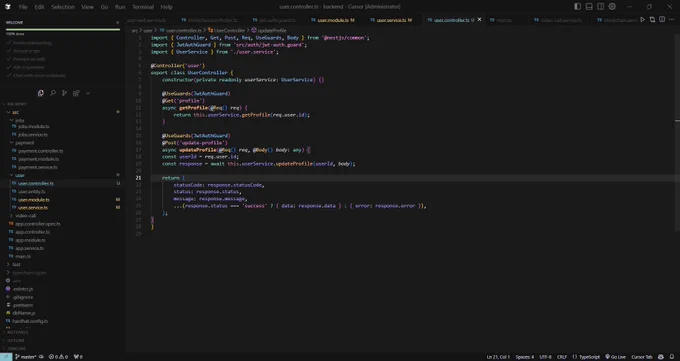680x361 pixels.
Task: Click the Run file play icon
Action: [643, 20]
